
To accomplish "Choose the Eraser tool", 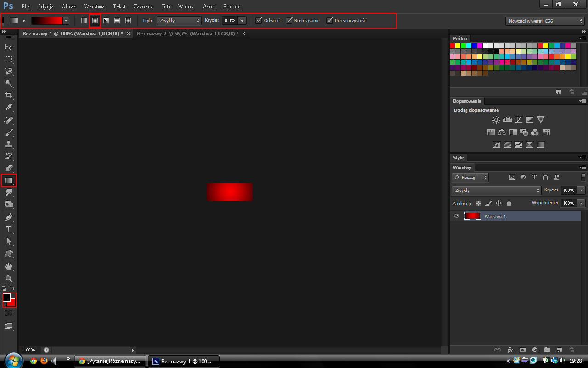I will [x=9, y=168].
